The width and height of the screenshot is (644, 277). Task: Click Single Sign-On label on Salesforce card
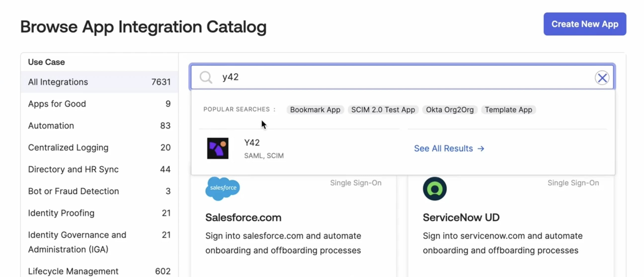356,183
